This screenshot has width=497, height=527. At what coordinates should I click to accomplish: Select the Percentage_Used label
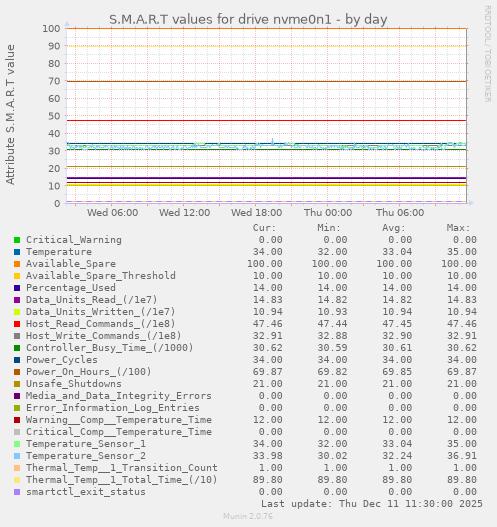(x=71, y=288)
